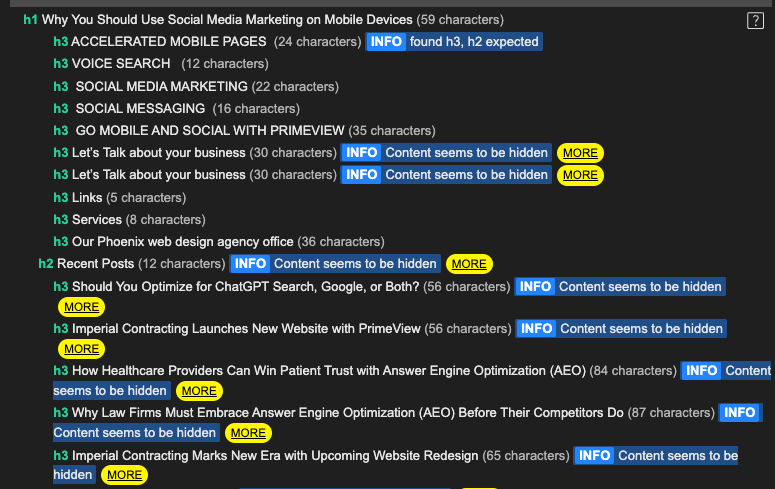Select the h1 'Why You Should Use Social Media Marketing' heading

[227, 20]
